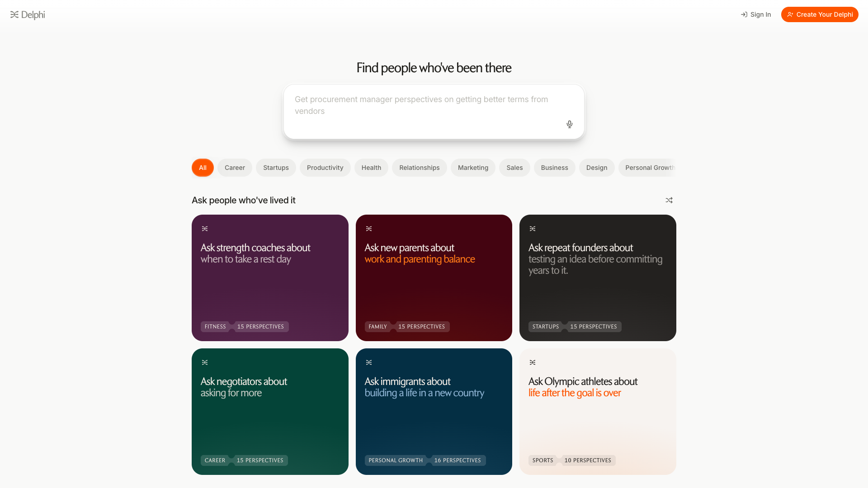Open the Relationships category filter
The width and height of the screenshot is (868, 488).
tap(420, 168)
